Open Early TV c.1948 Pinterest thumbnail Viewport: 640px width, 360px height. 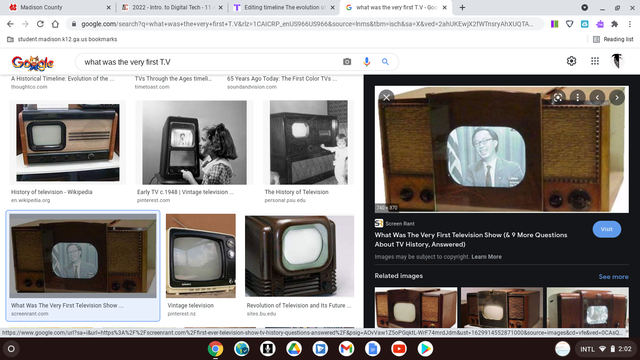tap(194, 142)
